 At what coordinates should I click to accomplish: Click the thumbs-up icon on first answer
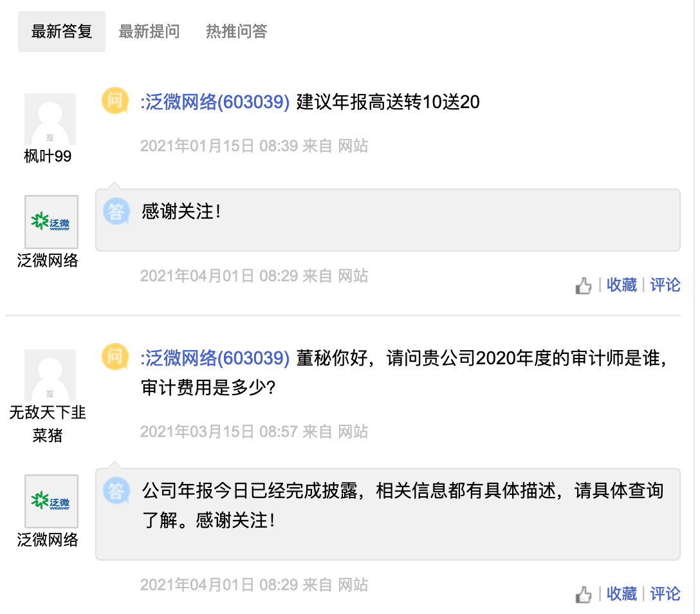(x=583, y=285)
